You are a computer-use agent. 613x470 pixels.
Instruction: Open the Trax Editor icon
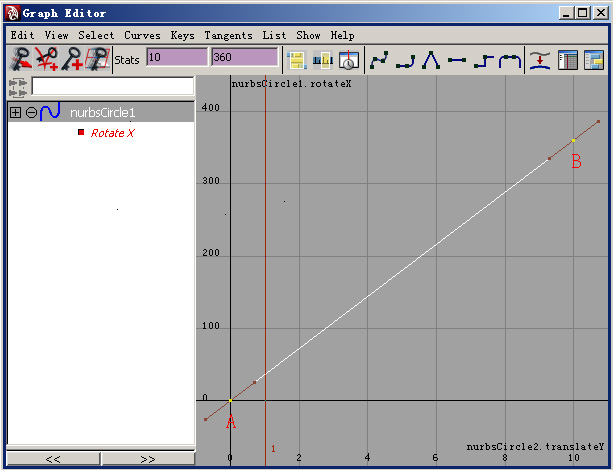coord(594,60)
